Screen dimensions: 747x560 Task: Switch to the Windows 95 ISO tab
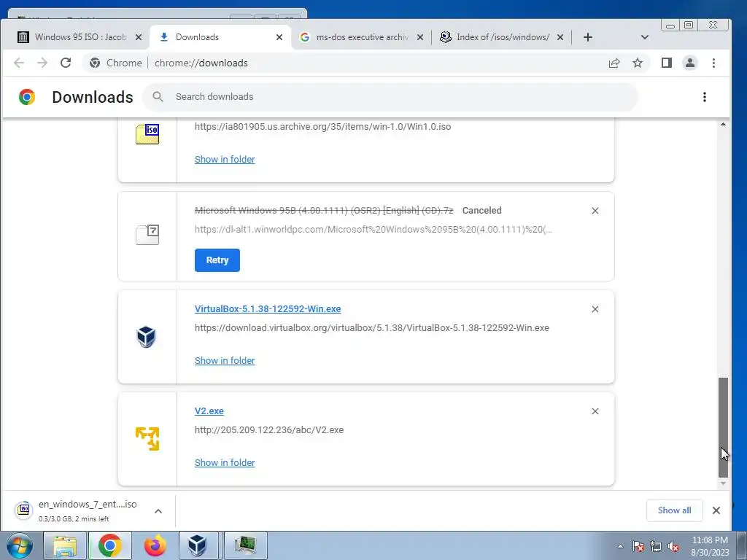click(80, 37)
